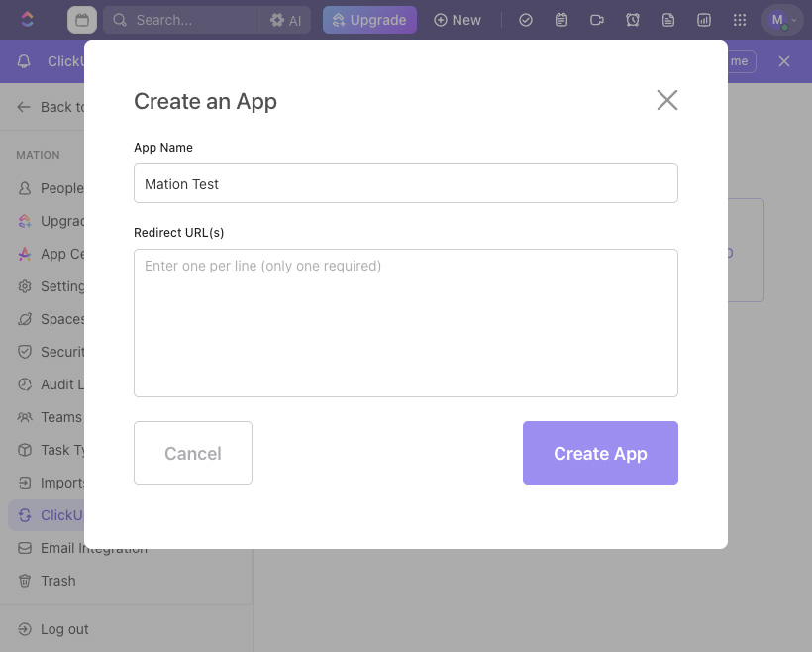The height and width of the screenshot is (652, 812).
Task: Open the user avatar menu
Action: (781, 20)
